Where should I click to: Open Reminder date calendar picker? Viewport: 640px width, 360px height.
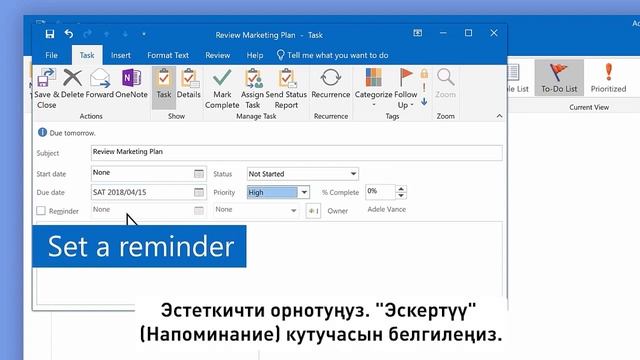pyautogui.click(x=199, y=210)
